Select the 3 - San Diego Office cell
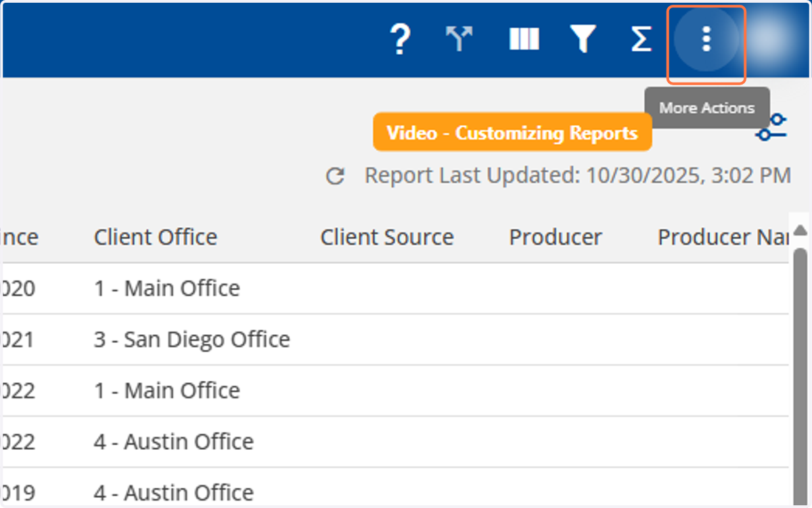The height and width of the screenshot is (508, 812). coord(192,340)
